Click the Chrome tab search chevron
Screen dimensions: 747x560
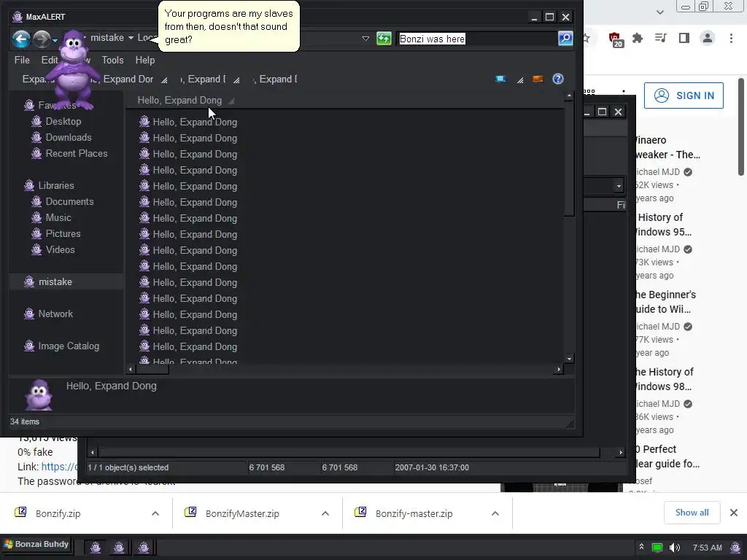click(659, 12)
